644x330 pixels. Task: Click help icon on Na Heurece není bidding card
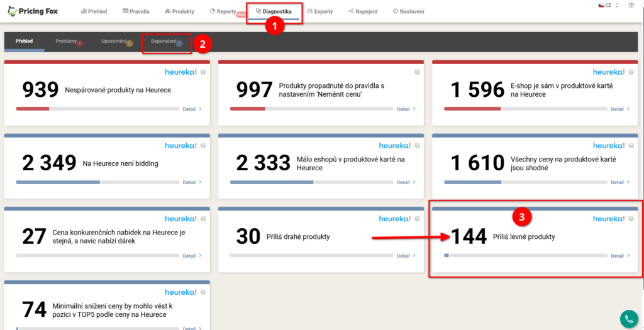pyautogui.click(x=203, y=145)
